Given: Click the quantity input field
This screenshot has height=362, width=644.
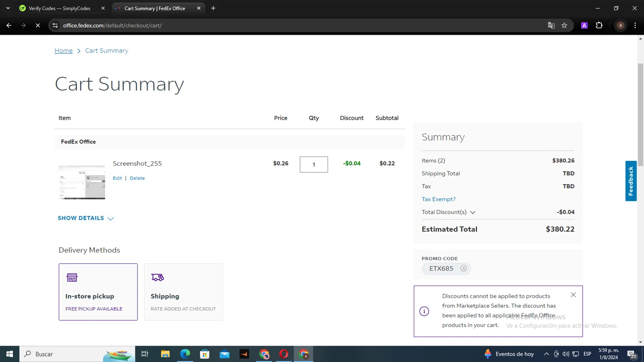Looking at the screenshot, I should point(314,164).
